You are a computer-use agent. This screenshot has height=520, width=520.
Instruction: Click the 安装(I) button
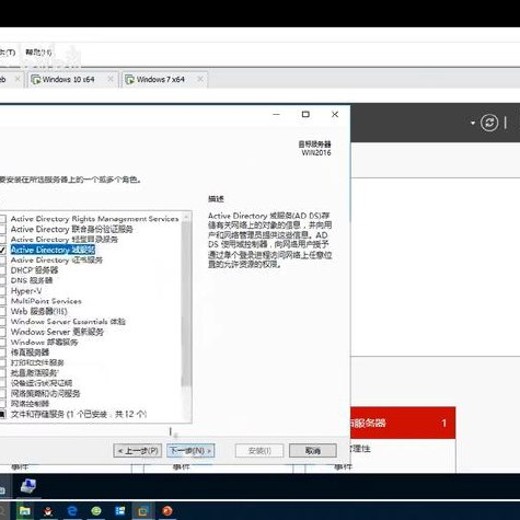click(x=259, y=451)
